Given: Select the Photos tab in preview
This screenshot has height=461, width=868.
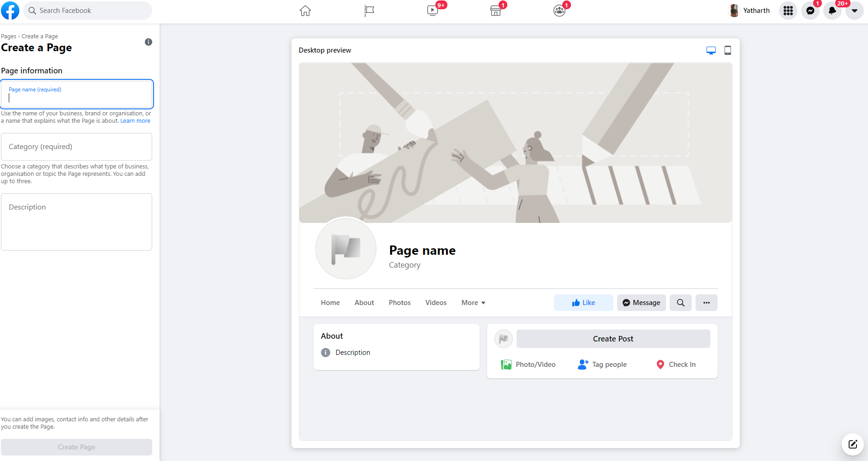Looking at the screenshot, I should pyautogui.click(x=399, y=303).
